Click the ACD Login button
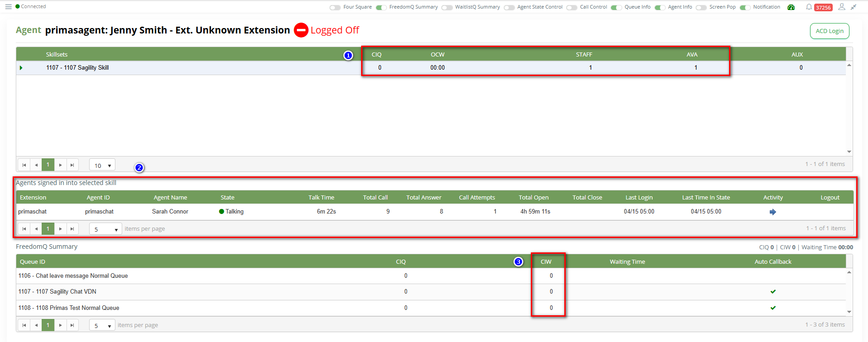This screenshot has width=868, height=342. (829, 31)
